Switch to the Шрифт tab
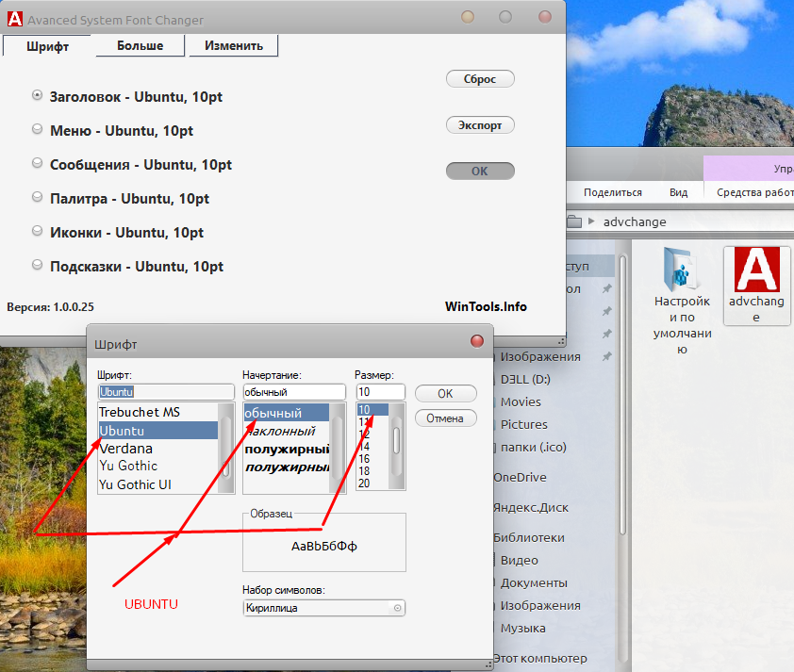This screenshot has height=672, width=794. 47,46
